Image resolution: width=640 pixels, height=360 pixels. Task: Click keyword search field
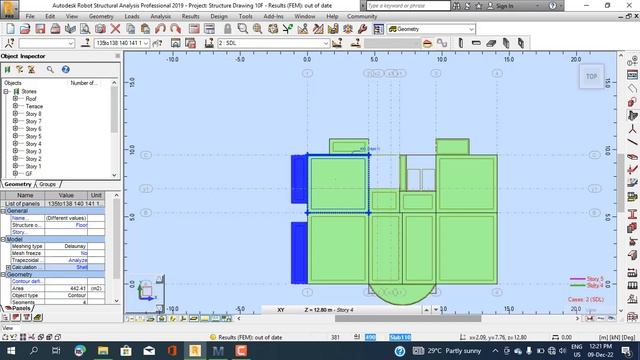click(408, 6)
